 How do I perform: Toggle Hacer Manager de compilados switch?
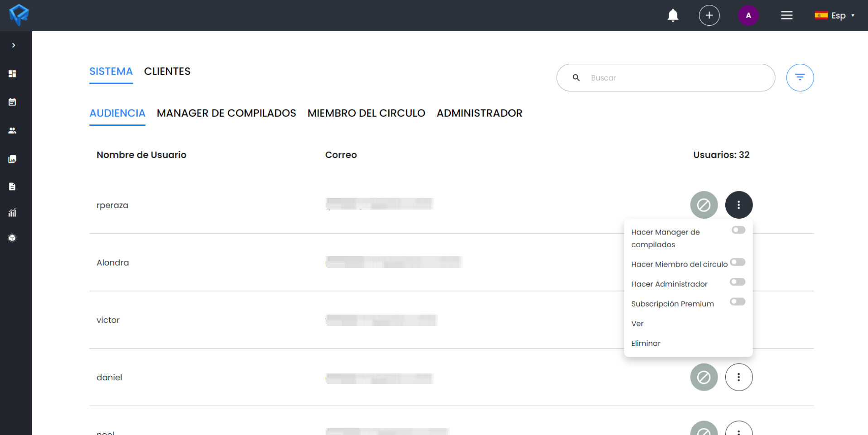pyautogui.click(x=738, y=230)
